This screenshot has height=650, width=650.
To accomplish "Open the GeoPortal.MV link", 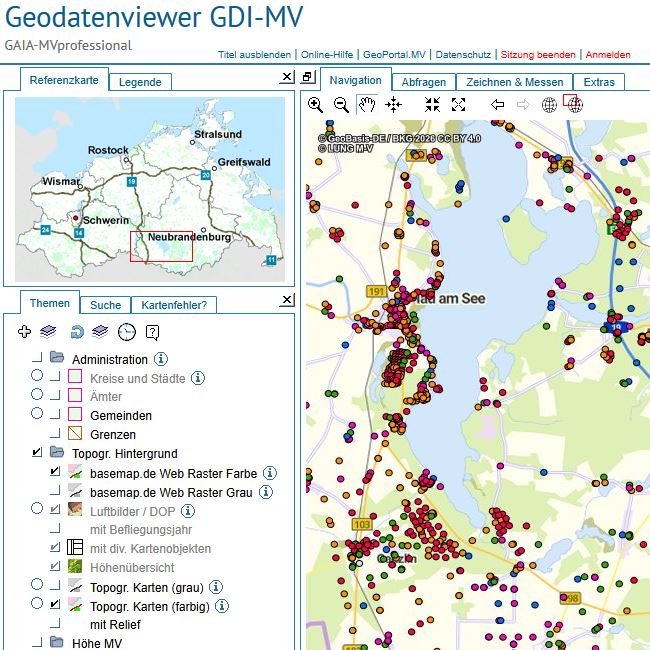I will [x=394, y=55].
